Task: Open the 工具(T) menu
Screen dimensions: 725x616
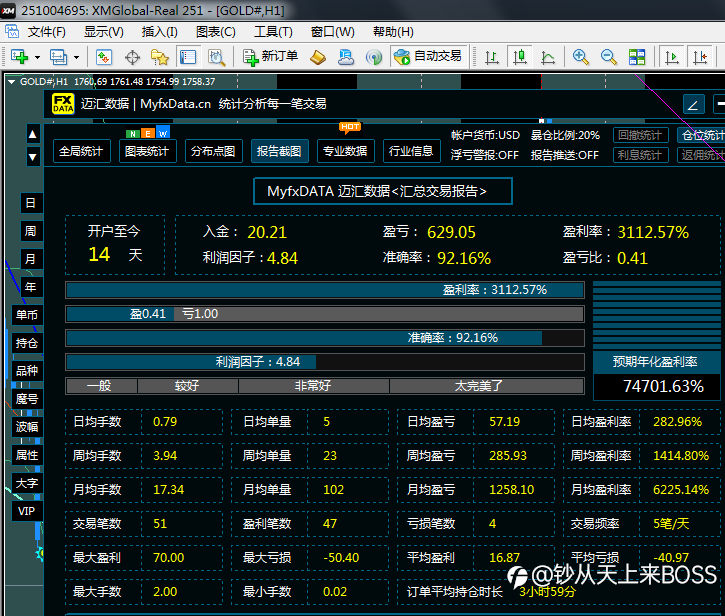Action: tap(273, 32)
